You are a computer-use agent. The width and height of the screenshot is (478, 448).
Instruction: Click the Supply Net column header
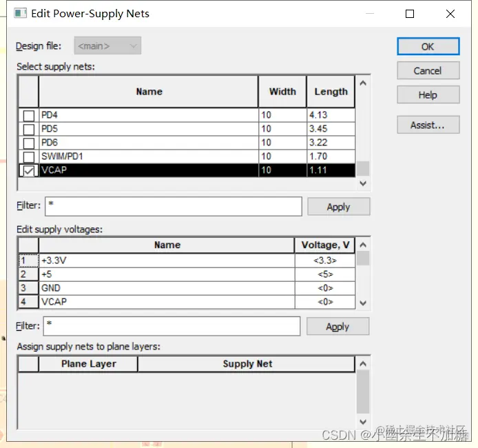pyautogui.click(x=247, y=364)
